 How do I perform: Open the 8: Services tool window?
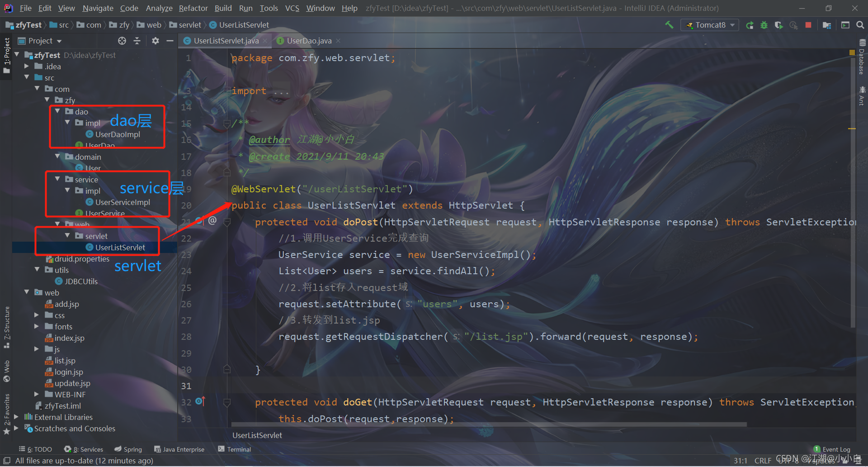(84, 449)
